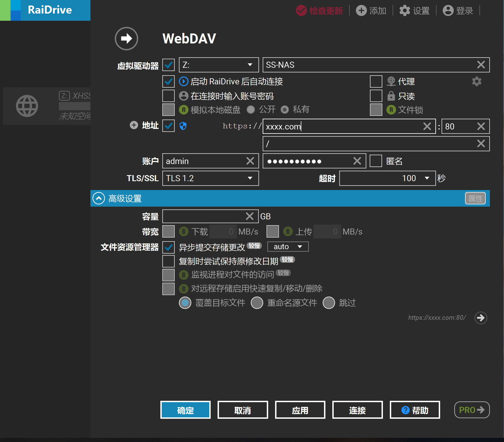Click the WebDAV back arrow icon
The height and width of the screenshot is (442, 504).
click(x=126, y=38)
